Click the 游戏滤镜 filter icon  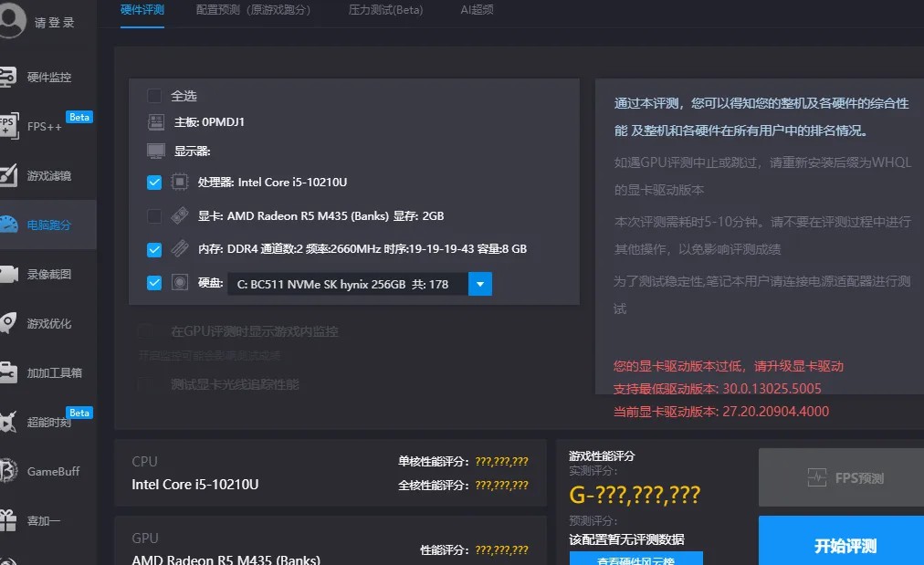[x=8, y=175]
